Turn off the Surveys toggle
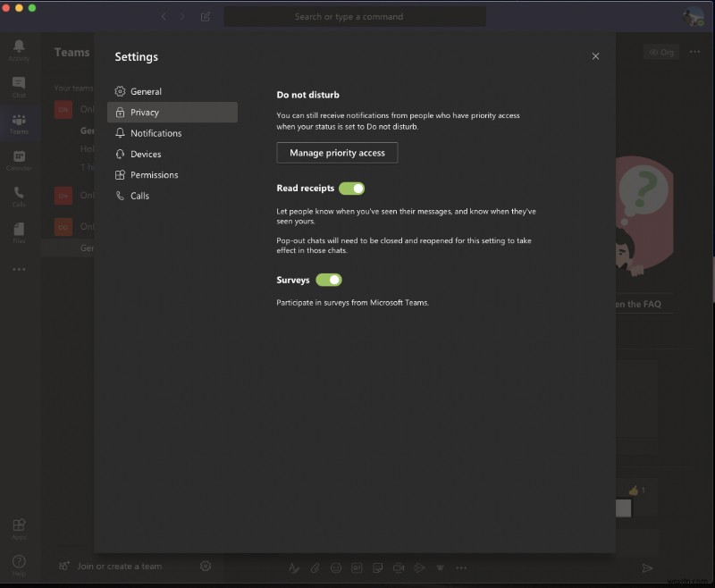This screenshot has width=715, height=588. coord(329,280)
